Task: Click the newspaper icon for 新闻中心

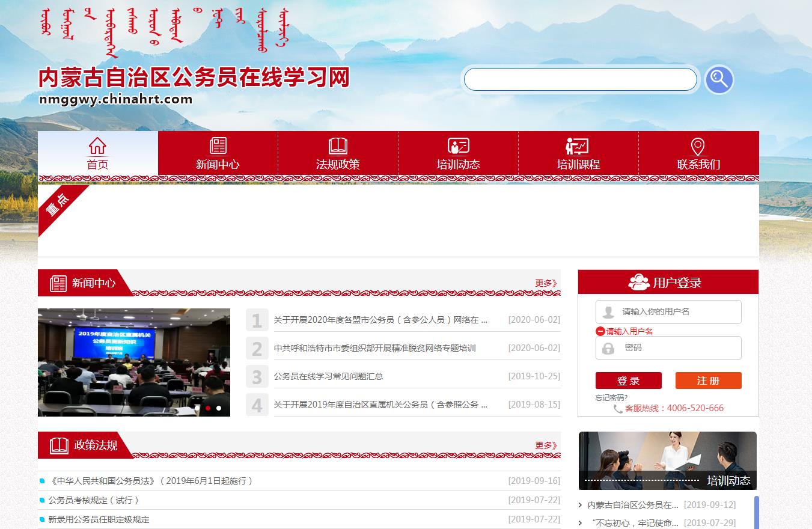Action: pyautogui.click(x=218, y=145)
